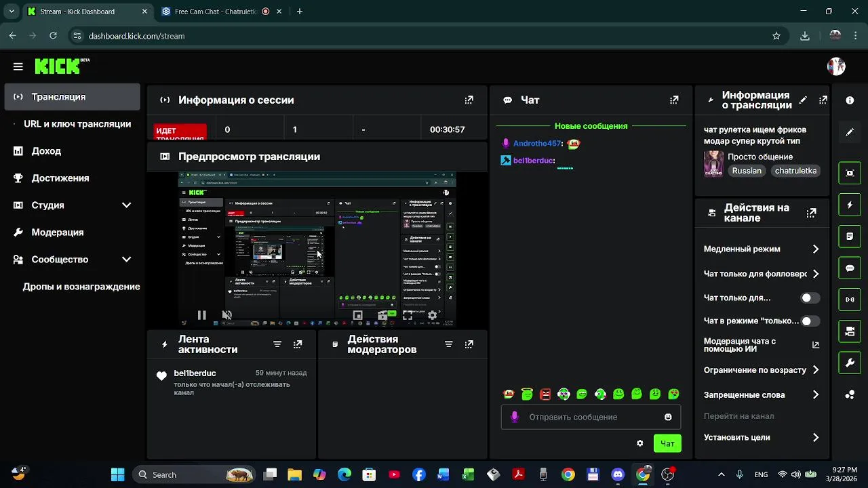
Task: Select Трансляция in the sidebar
Action: tap(73, 97)
